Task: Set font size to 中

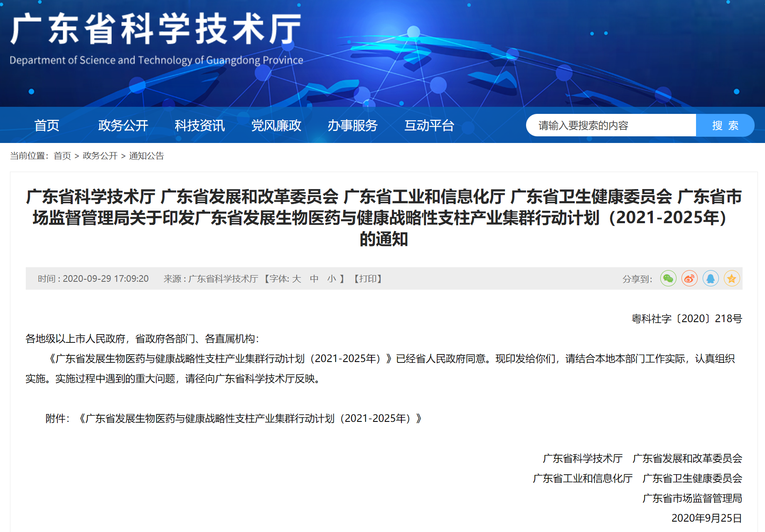Action: pos(314,279)
